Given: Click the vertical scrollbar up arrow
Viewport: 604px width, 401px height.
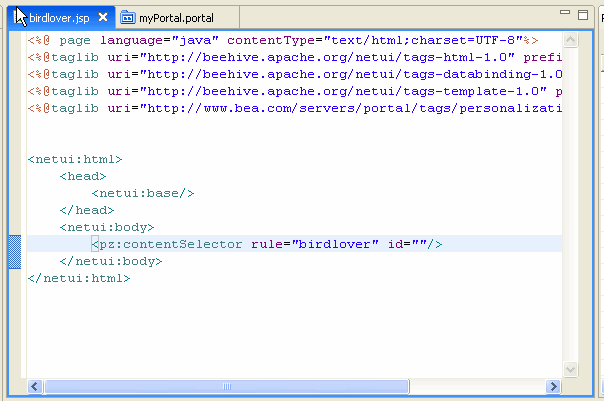Looking at the screenshot, I should tap(570, 40).
